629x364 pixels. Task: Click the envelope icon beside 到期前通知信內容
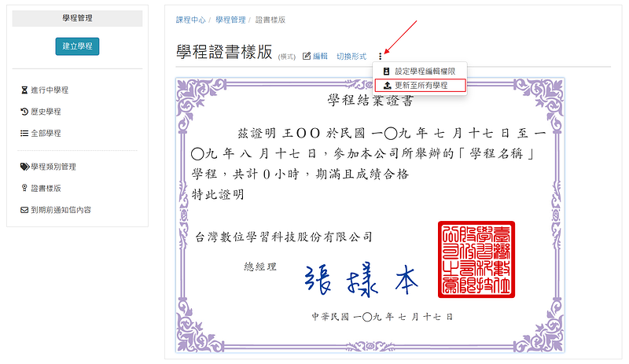(24, 210)
